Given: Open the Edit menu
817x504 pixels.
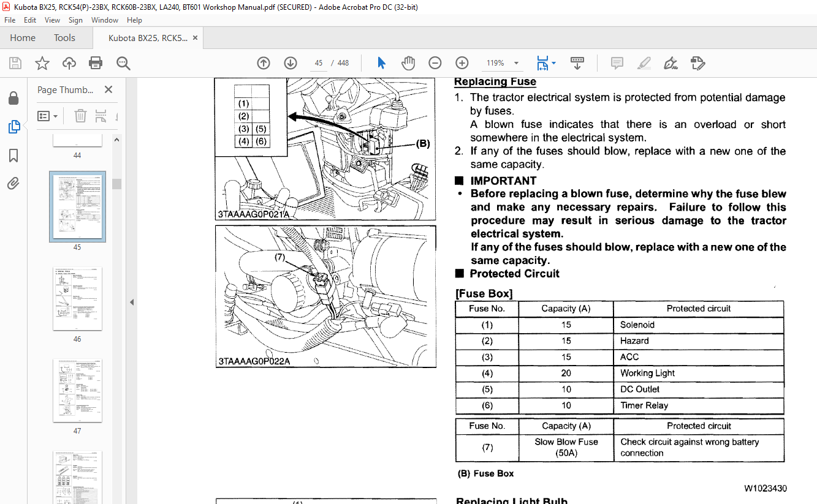Looking at the screenshot, I should click(30, 20).
